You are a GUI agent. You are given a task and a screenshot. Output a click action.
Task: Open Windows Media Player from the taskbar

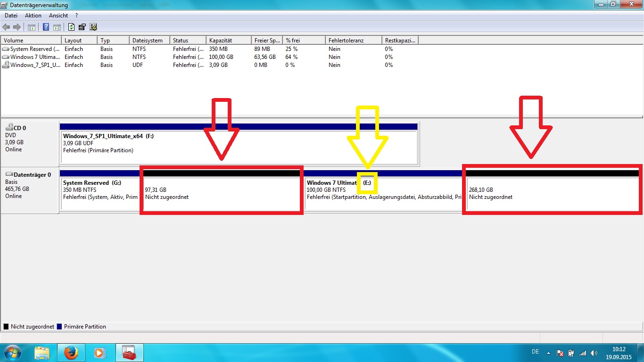[99, 353]
